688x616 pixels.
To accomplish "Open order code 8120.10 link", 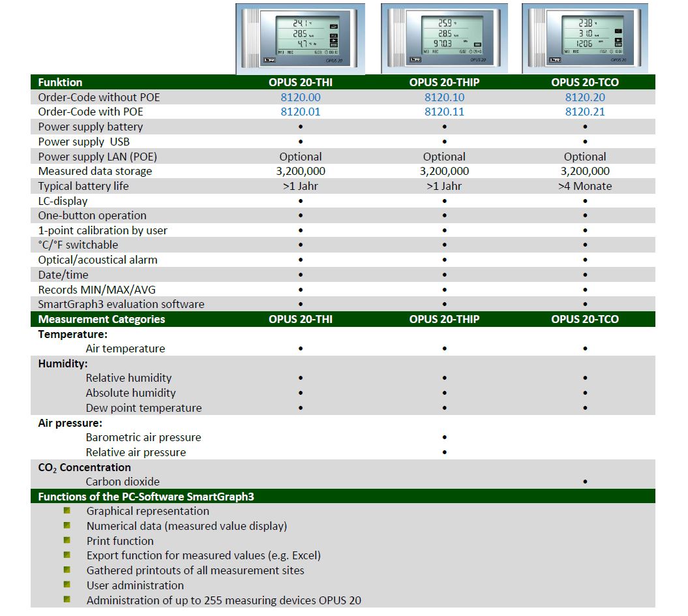I will click(445, 97).
